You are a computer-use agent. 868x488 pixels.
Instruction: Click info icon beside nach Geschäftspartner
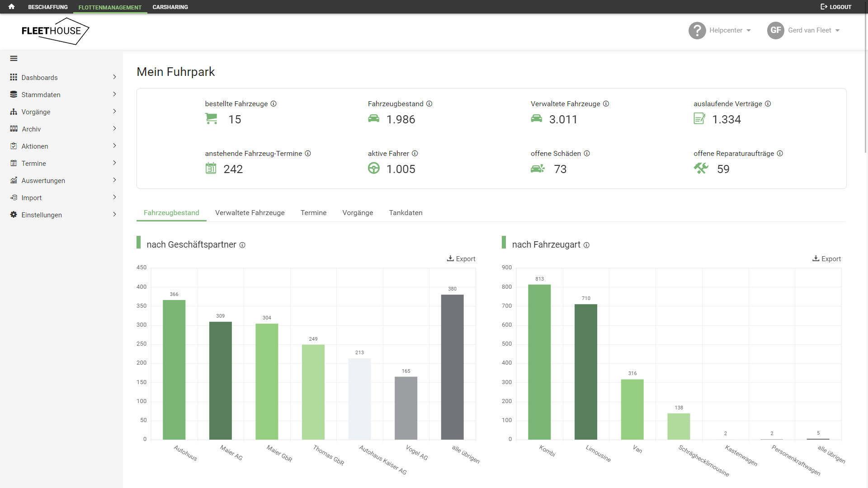click(x=242, y=245)
